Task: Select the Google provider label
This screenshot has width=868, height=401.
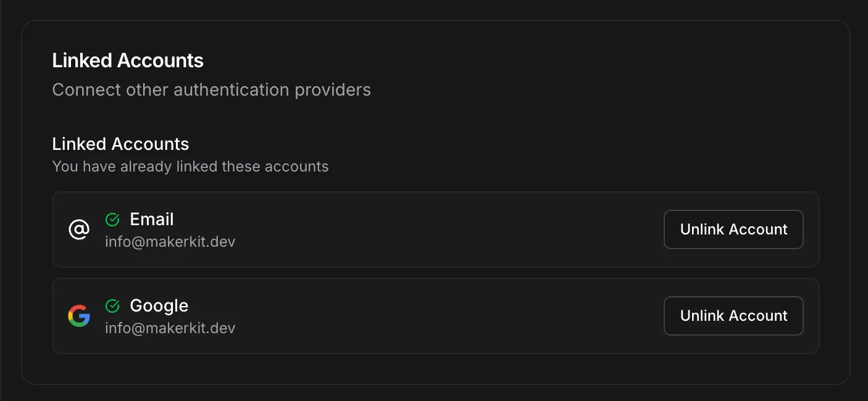Action: [x=159, y=305]
